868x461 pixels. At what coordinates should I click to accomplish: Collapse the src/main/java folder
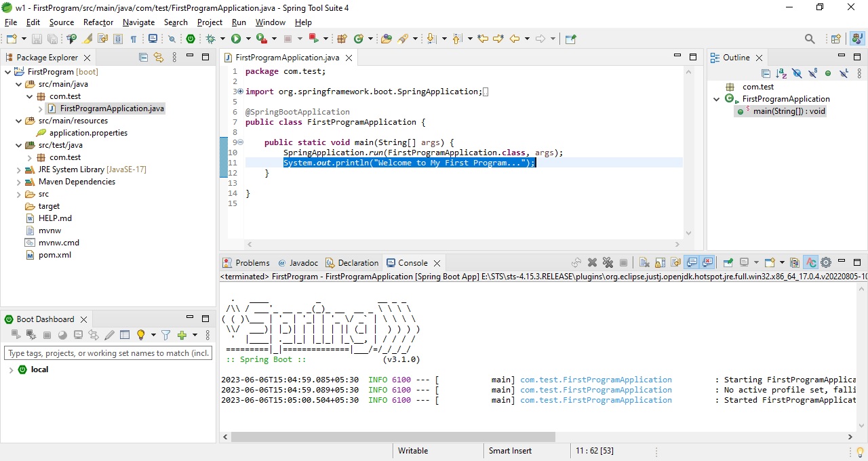click(x=19, y=83)
